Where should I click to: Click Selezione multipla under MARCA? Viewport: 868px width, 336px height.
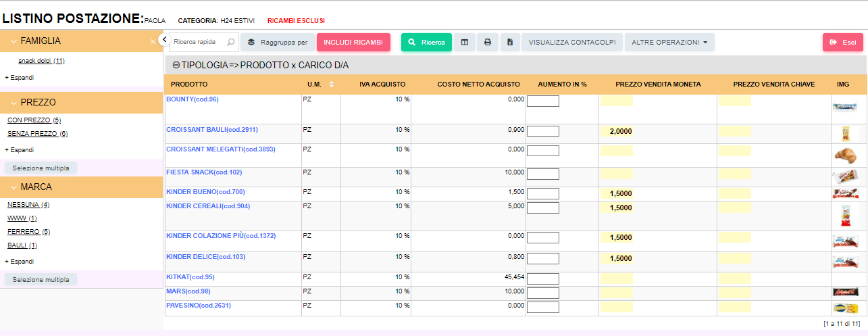click(x=41, y=279)
